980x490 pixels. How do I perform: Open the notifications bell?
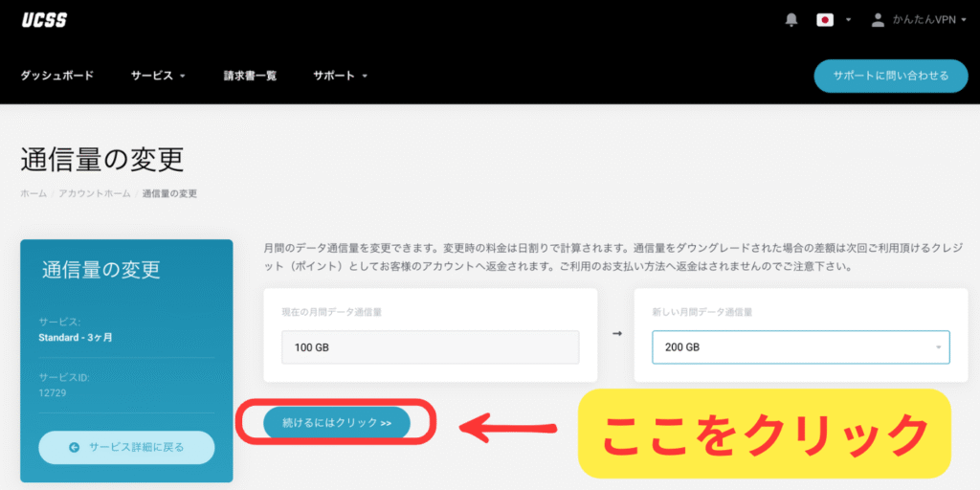(x=791, y=20)
